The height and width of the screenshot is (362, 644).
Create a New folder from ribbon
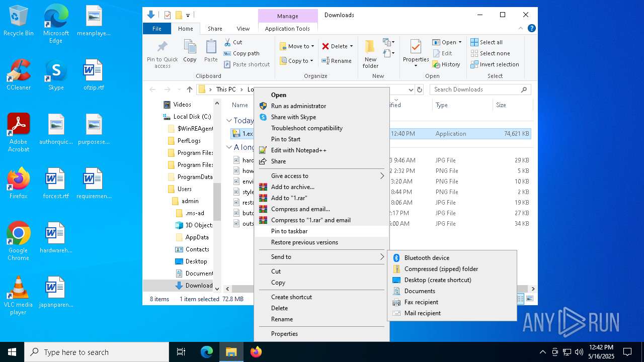(370, 54)
